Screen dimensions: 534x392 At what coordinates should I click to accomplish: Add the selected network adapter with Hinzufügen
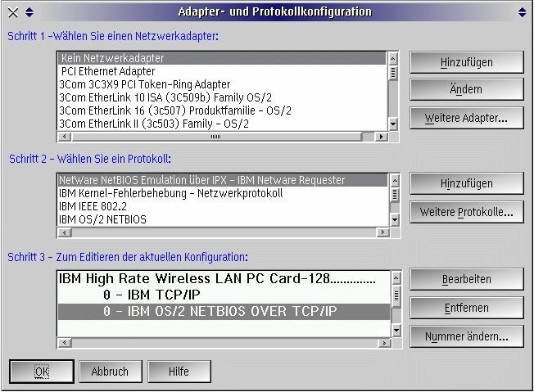pyautogui.click(x=467, y=63)
